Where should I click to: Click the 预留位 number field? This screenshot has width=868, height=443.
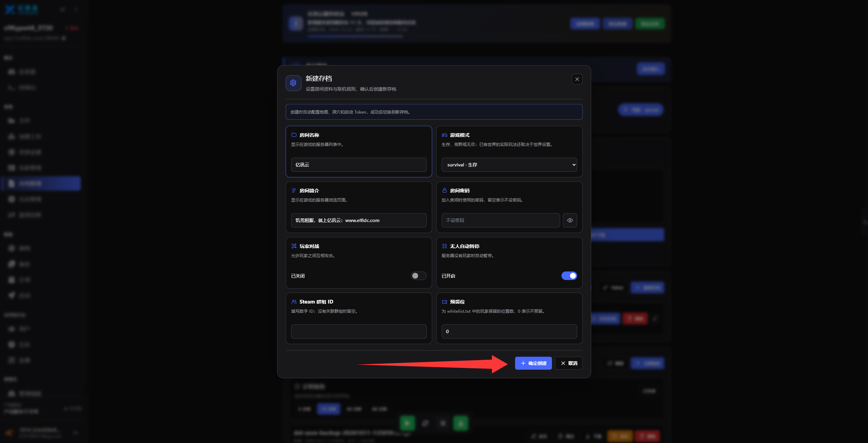pyautogui.click(x=509, y=331)
